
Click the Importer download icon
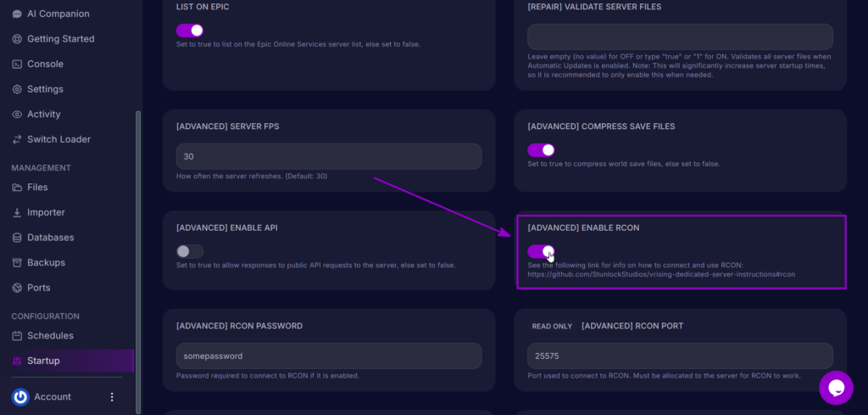click(x=17, y=212)
